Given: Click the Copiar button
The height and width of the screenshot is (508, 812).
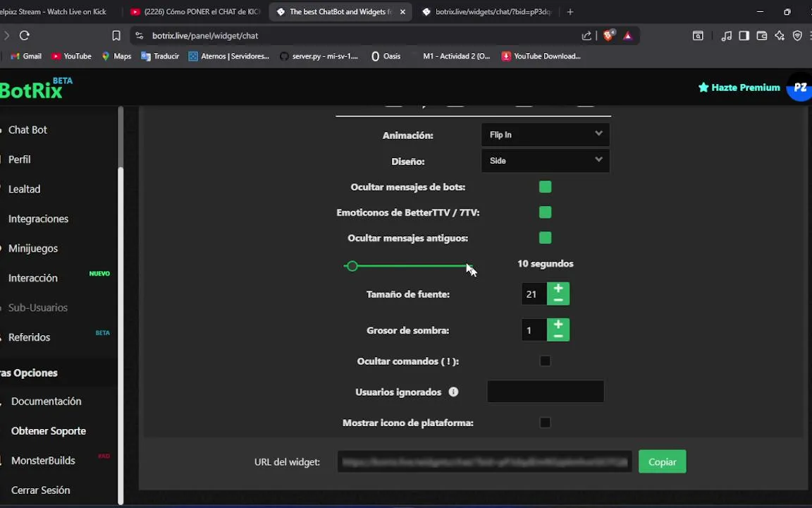Looking at the screenshot, I should [x=662, y=461].
